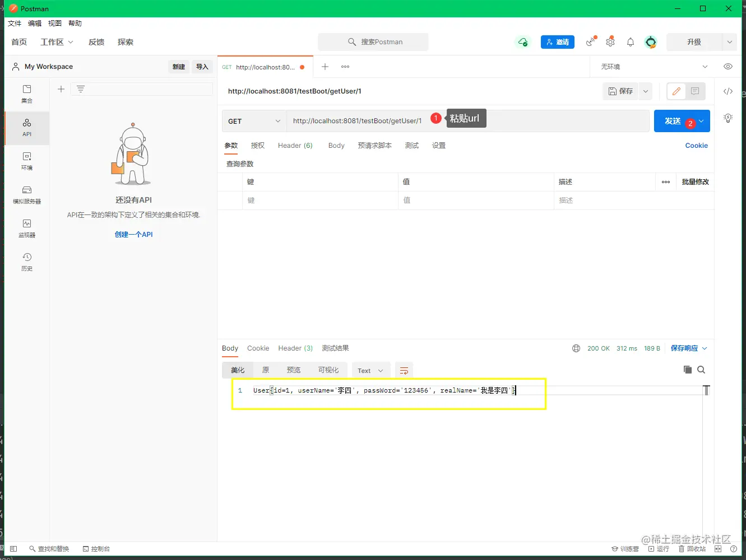Open the notifications bell
746x560 pixels.
click(x=631, y=42)
